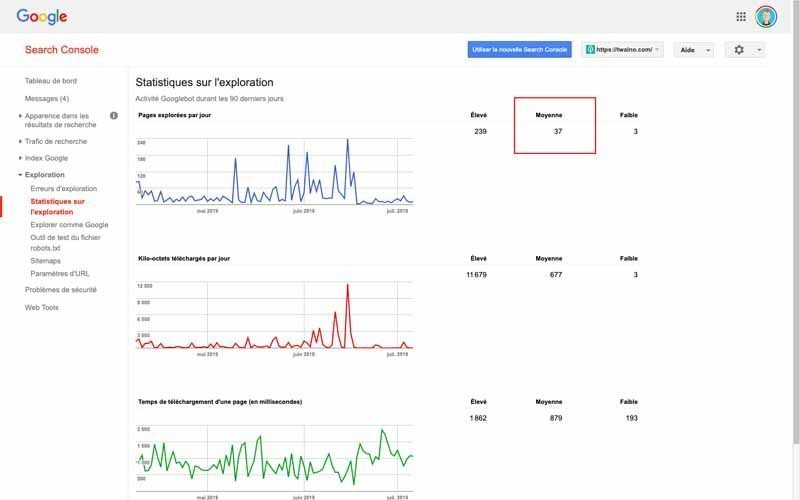Screen dimensions: 800x500
Task: Click info icon beside Apparence dans les résultats
Action: tap(114, 116)
